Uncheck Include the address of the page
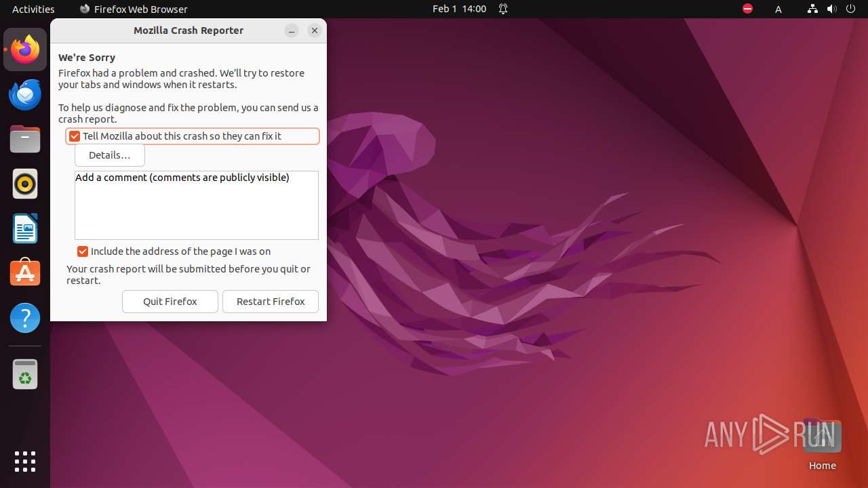The height and width of the screenshot is (488, 868). pos(83,251)
